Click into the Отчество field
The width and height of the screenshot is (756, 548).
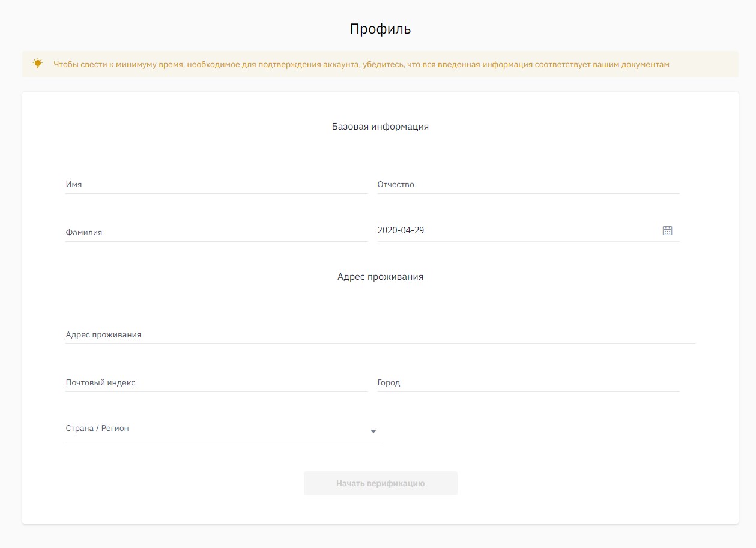pos(528,185)
